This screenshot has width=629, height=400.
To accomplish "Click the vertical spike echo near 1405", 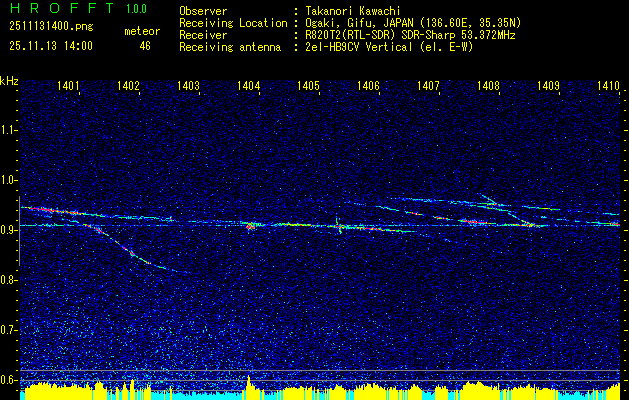I will coord(339,227).
